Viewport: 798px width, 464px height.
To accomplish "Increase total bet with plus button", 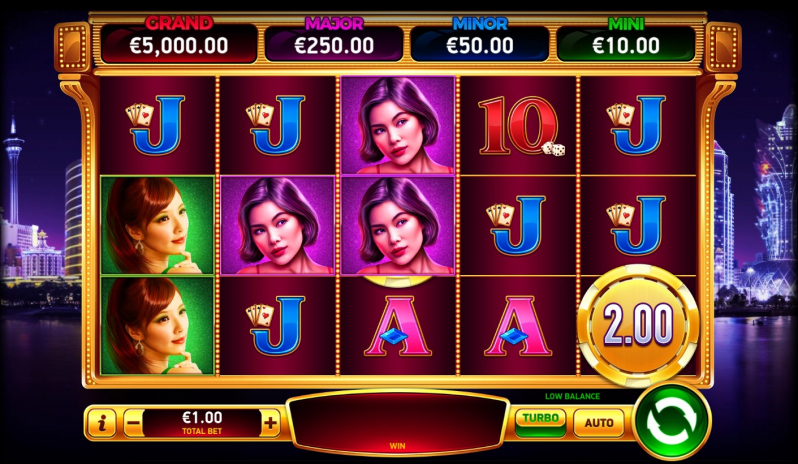I will (271, 423).
